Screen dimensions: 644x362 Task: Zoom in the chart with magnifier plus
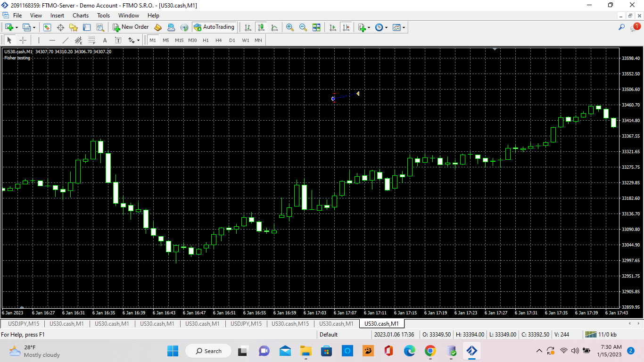coord(290,27)
